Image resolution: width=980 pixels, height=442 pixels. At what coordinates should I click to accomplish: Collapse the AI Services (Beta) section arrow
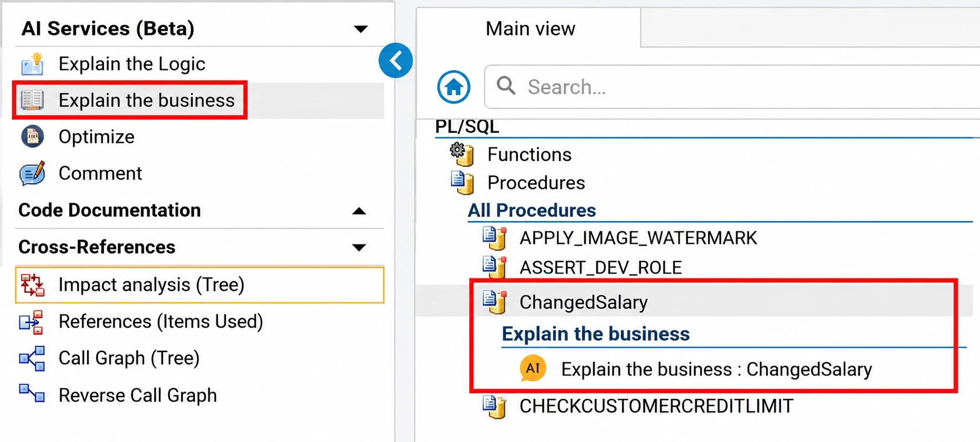361,29
